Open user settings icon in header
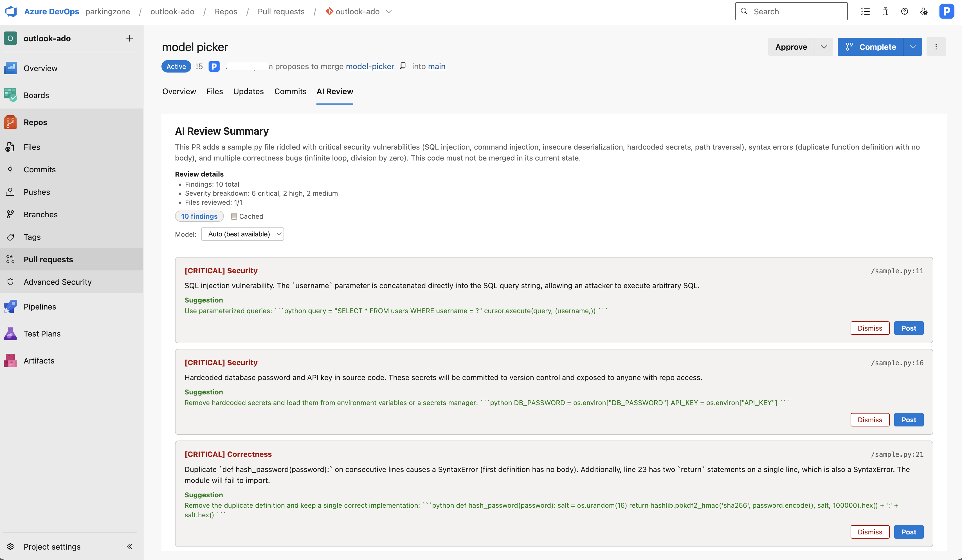Viewport: 962px width, 560px height. 924,12
